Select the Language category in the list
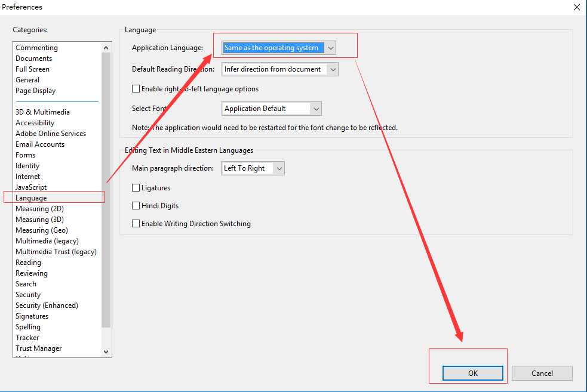Image resolution: width=587 pixels, height=392 pixels. [x=31, y=197]
